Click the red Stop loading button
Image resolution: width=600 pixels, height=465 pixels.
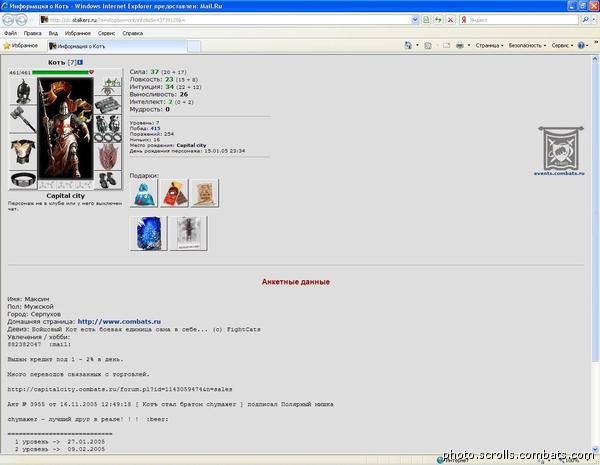(x=451, y=20)
